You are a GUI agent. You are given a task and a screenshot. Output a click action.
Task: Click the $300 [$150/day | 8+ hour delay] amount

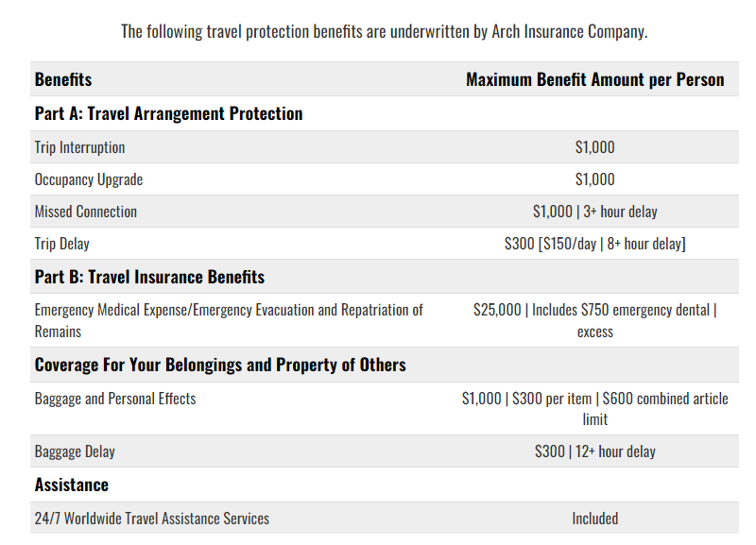595,244
